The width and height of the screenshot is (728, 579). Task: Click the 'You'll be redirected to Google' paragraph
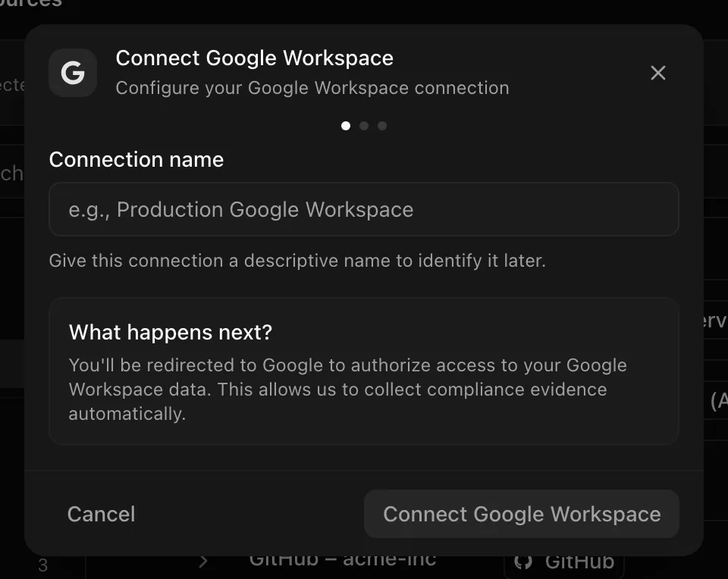coord(348,390)
